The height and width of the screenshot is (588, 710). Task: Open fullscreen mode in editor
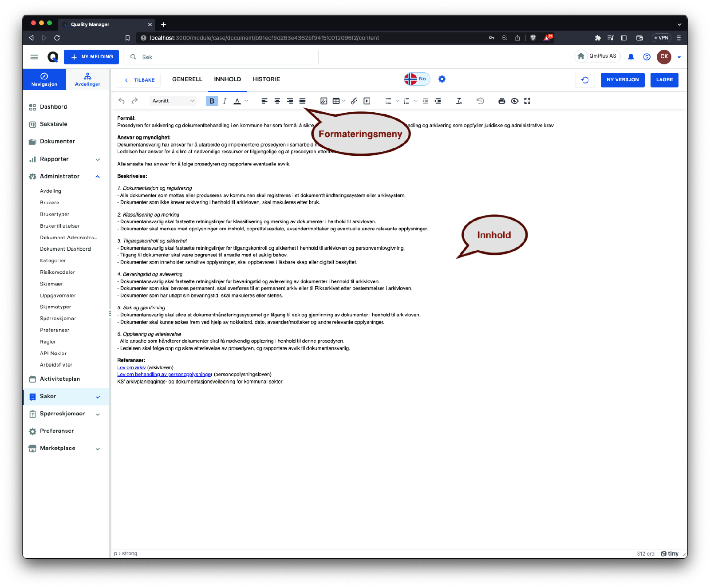[527, 101]
